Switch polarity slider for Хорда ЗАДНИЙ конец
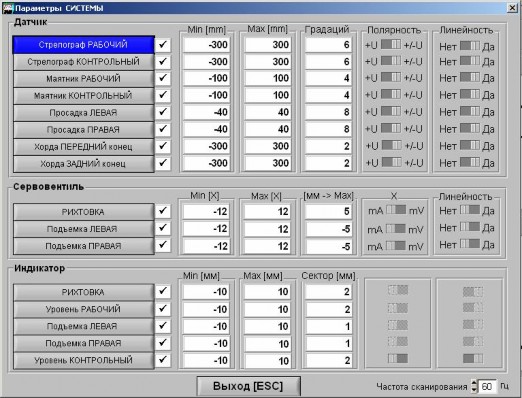Viewport: 522px width, 398px height. tap(392, 162)
